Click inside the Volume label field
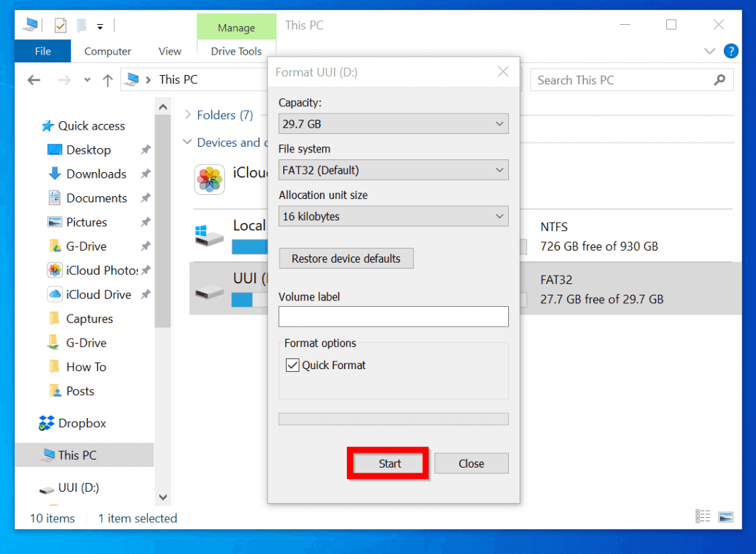Image resolution: width=756 pixels, height=554 pixels. [394, 317]
